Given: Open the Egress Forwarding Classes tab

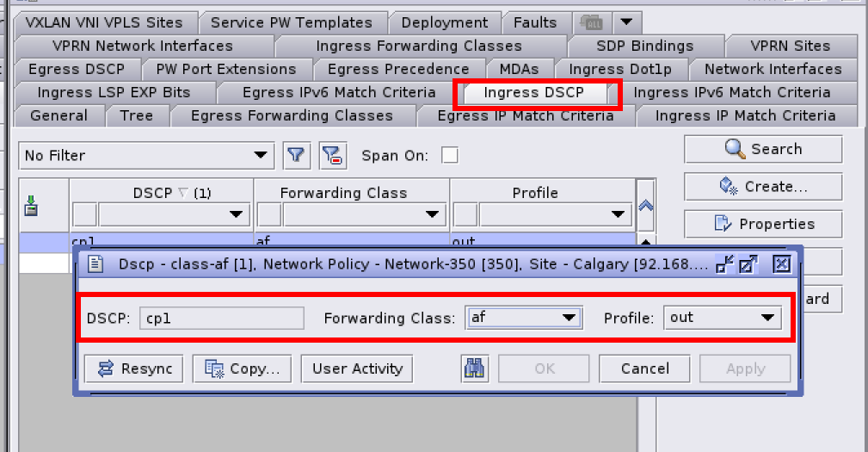Looking at the screenshot, I should 292,115.
